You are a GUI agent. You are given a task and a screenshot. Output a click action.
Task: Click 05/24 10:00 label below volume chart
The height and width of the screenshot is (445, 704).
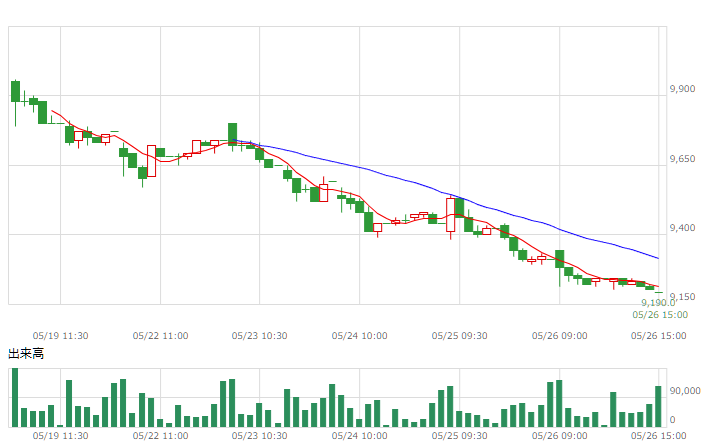pyautogui.click(x=359, y=436)
